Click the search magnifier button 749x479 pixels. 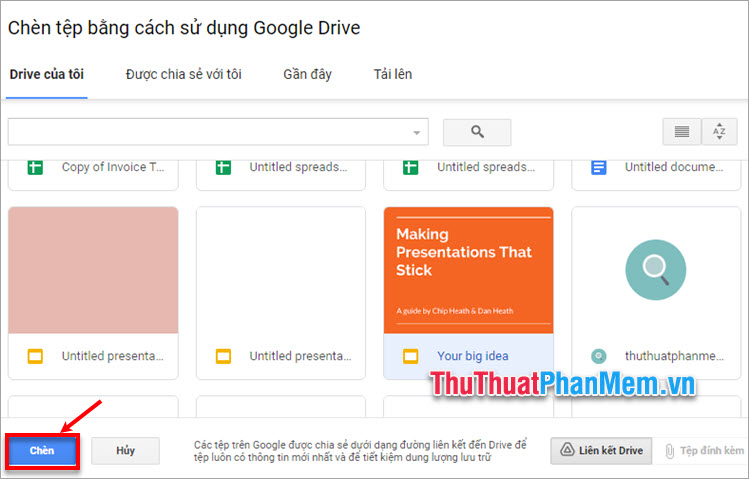(477, 132)
